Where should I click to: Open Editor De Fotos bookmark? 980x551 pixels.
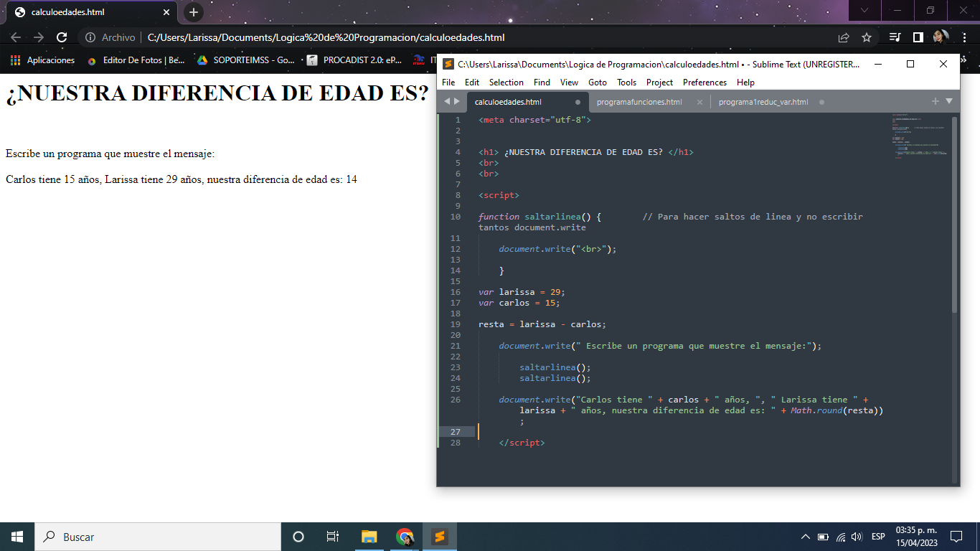pos(136,60)
